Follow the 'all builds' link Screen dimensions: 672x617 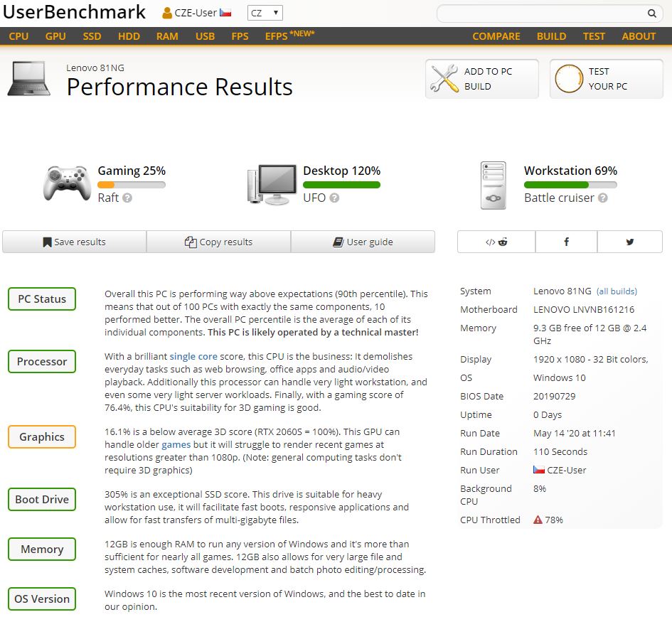[x=617, y=291]
